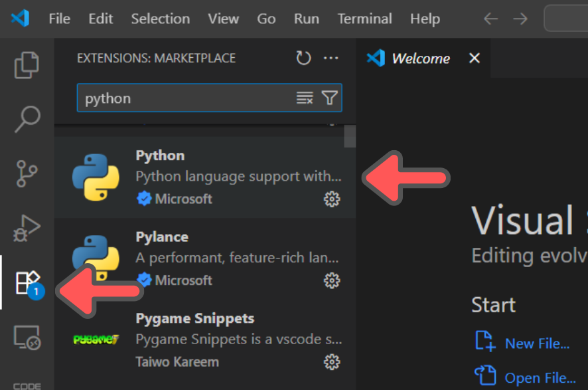Click the Taiwo Kareem publisher name
This screenshot has height=390, width=588.
[177, 362]
